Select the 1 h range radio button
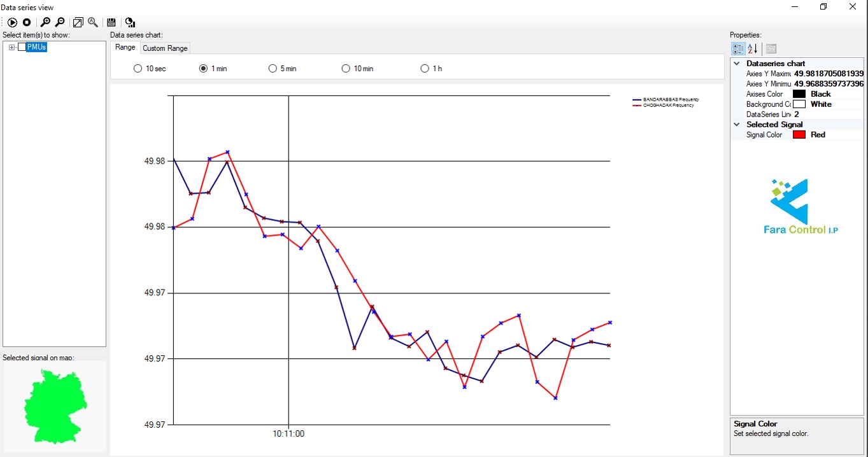868x457 pixels. [x=425, y=69]
